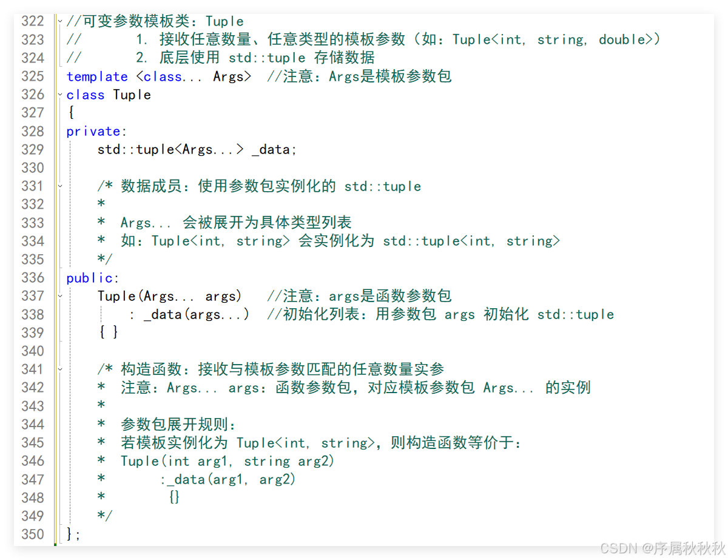Image resolution: width=728 pixels, height=560 pixels.
Task: Click the comment on line 342 about 'Args... args' 函数参数包
Action: [356, 388]
